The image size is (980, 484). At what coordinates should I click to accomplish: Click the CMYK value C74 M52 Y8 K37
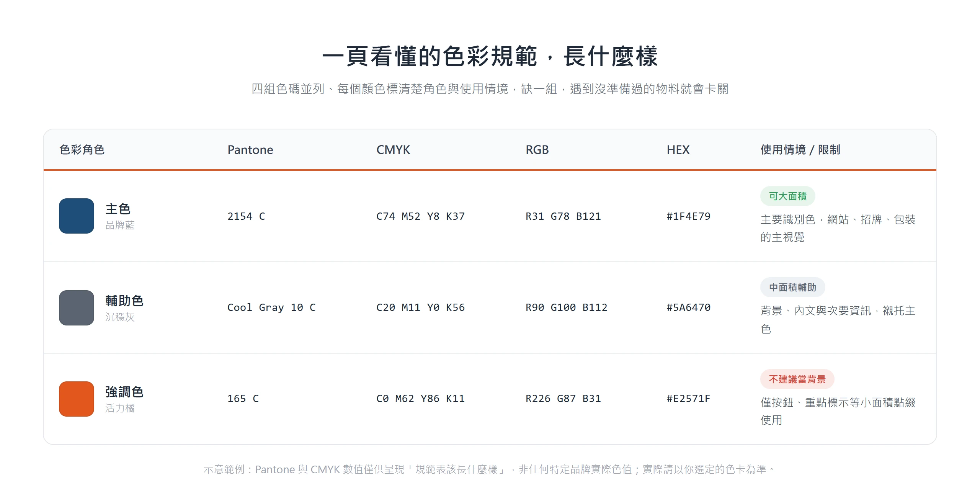click(x=420, y=216)
